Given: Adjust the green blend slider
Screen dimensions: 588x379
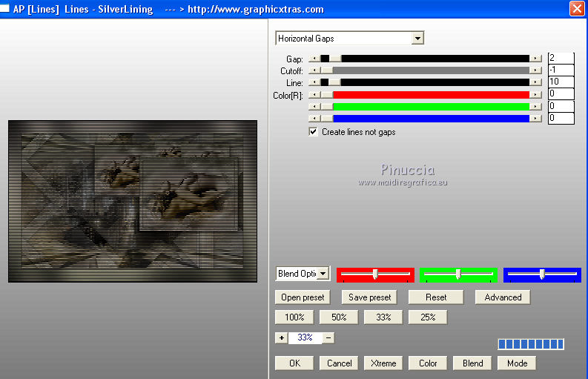Looking at the screenshot, I should coord(458,274).
